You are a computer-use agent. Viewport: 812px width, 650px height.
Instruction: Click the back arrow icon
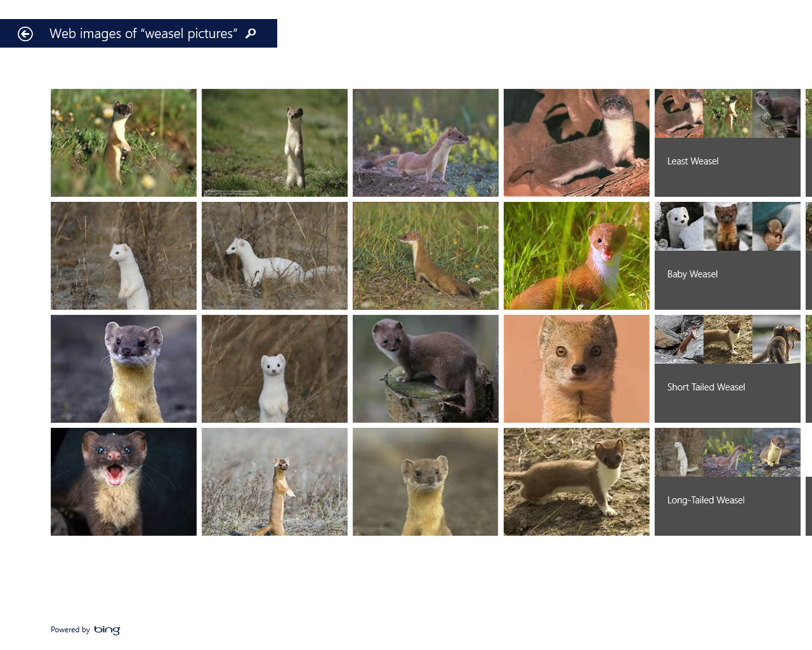pos(25,34)
